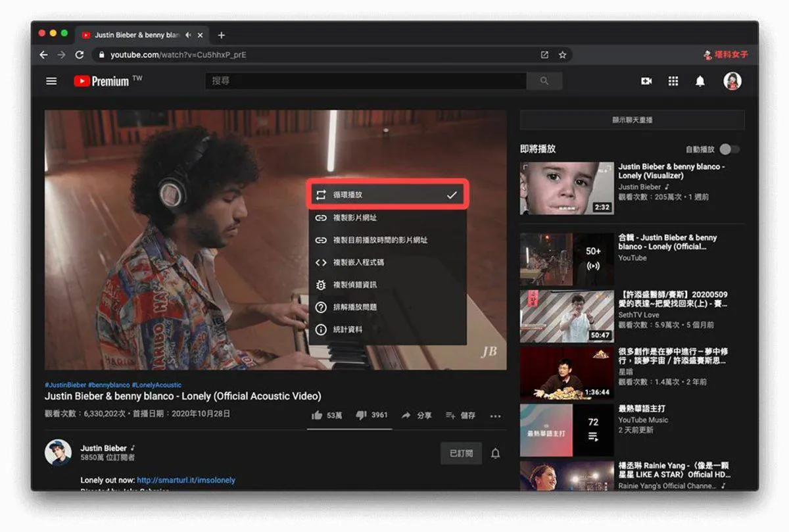This screenshot has width=789, height=532.
Task: Click the 塔科女子 browser profile label
Action: (x=726, y=55)
